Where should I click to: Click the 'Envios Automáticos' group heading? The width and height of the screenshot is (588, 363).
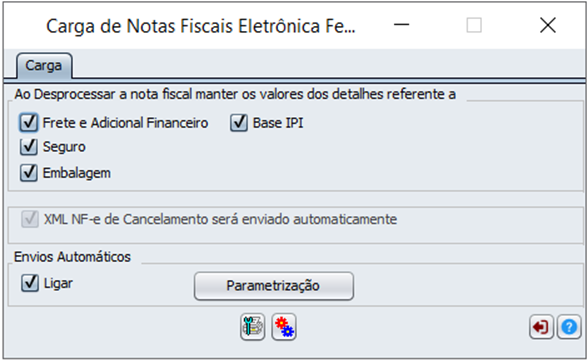pyautogui.click(x=72, y=257)
